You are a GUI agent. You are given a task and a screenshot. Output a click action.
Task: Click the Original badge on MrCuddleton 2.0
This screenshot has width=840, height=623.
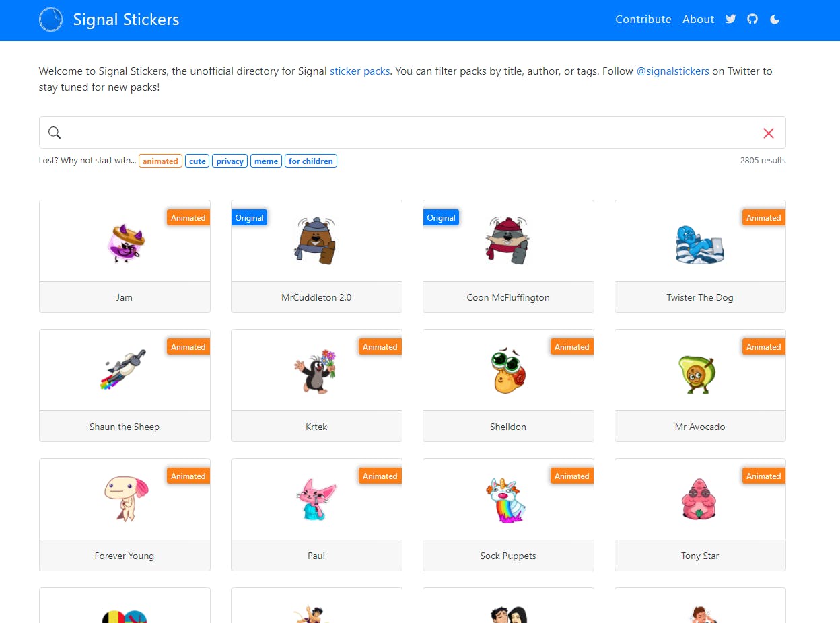(x=250, y=217)
